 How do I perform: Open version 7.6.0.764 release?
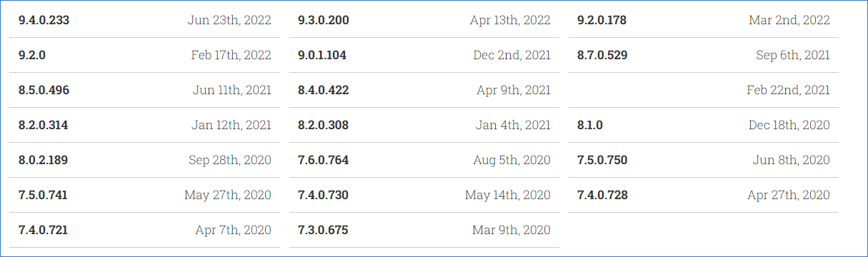point(323,160)
